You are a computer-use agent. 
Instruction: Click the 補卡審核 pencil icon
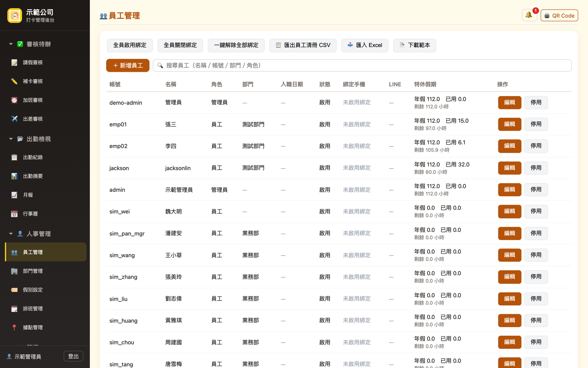point(14,81)
